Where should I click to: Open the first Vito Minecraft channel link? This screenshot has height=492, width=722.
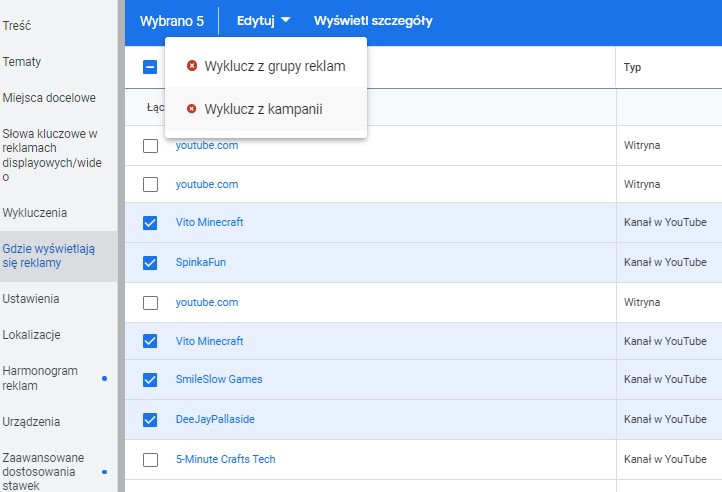pyautogui.click(x=210, y=222)
